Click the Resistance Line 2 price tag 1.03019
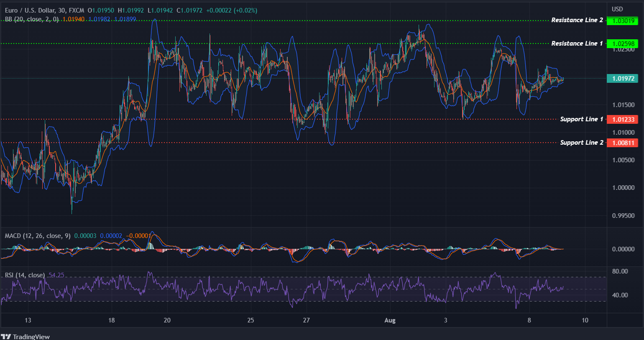 point(623,20)
